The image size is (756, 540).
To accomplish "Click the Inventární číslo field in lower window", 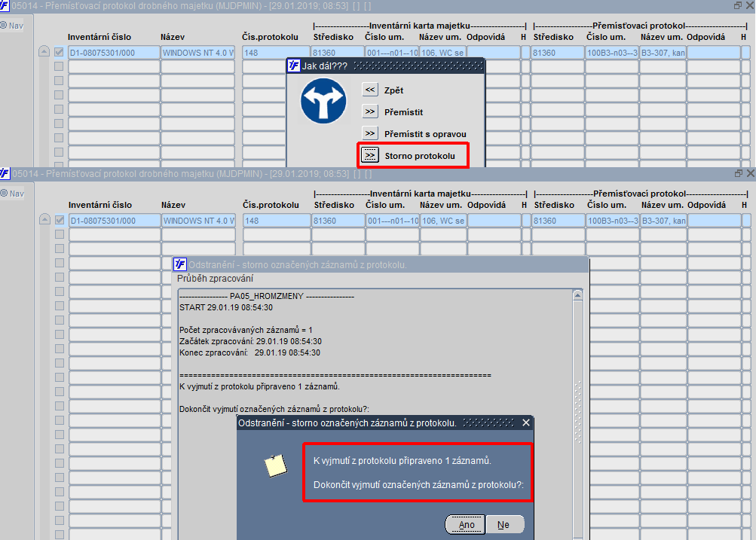I will click(x=115, y=221).
